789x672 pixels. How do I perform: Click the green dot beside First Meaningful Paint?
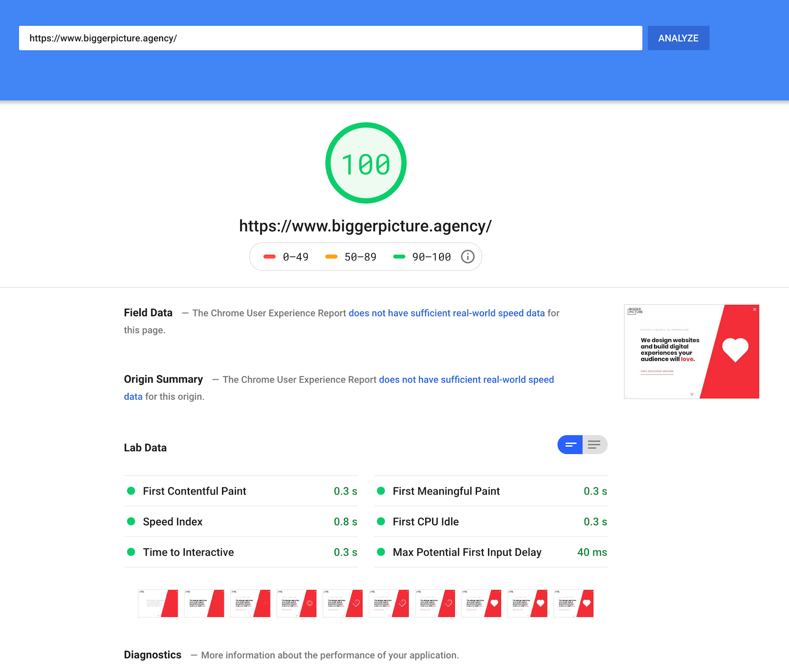[381, 491]
